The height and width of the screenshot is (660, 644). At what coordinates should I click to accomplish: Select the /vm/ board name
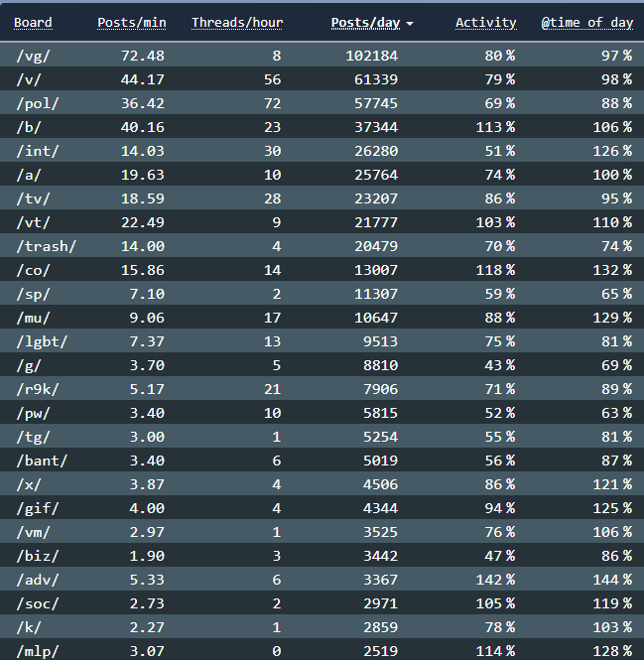(x=33, y=532)
